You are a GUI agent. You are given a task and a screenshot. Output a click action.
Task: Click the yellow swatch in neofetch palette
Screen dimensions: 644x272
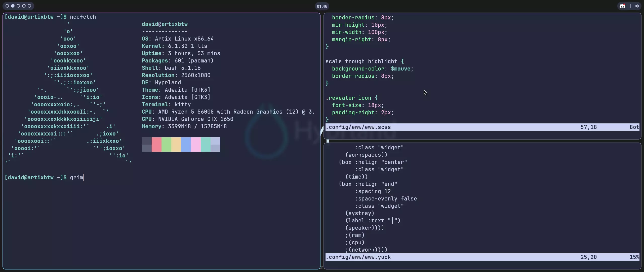pos(176,145)
